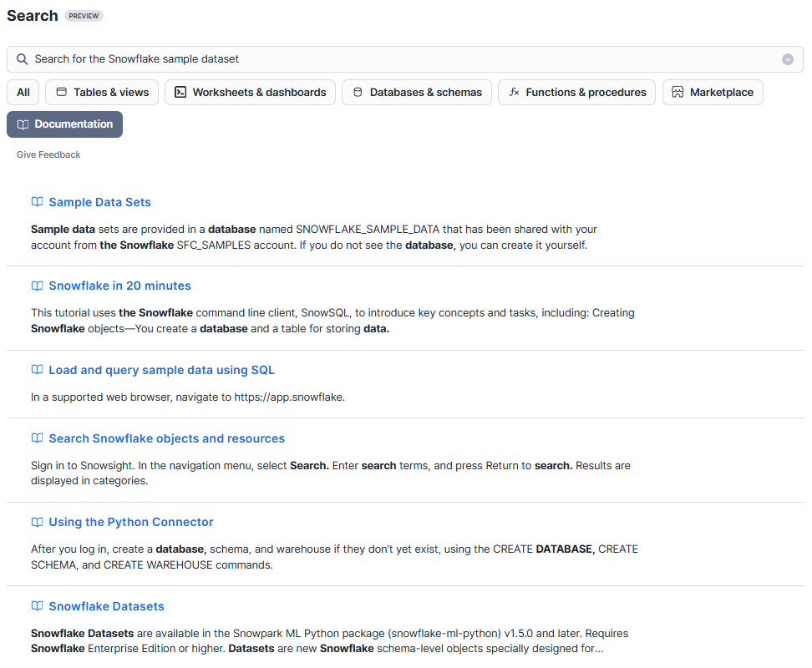
Task: Click the book icon beside Using the Python Connector
Action: (x=37, y=521)
